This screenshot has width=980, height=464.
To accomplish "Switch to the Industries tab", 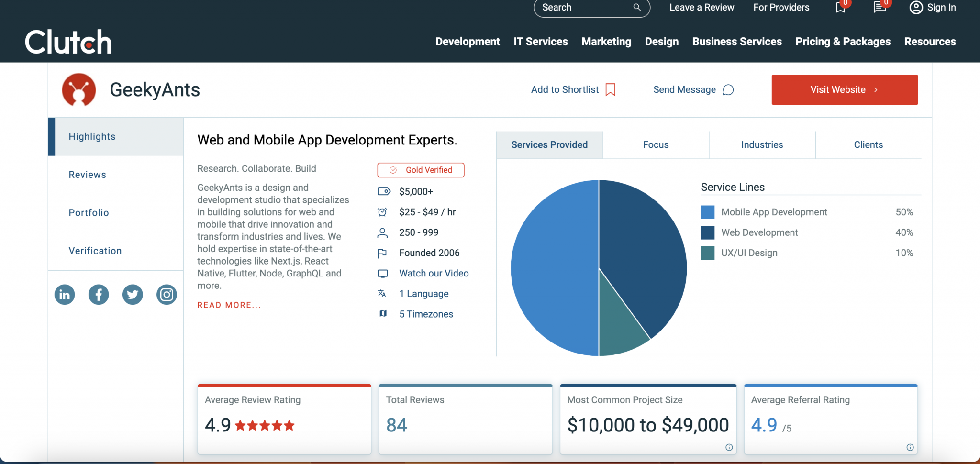I will coord(761,144).
